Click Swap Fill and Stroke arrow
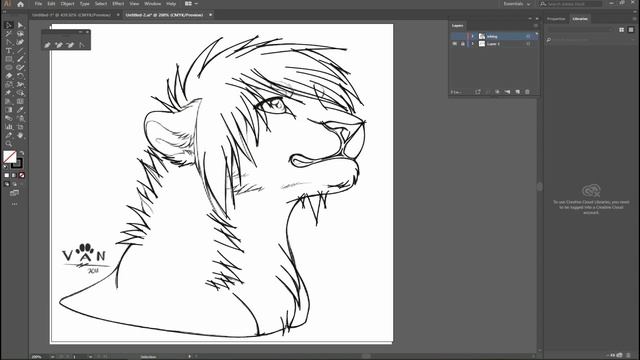The height and width of the screenshot is (360, 640). pos(22,153)
